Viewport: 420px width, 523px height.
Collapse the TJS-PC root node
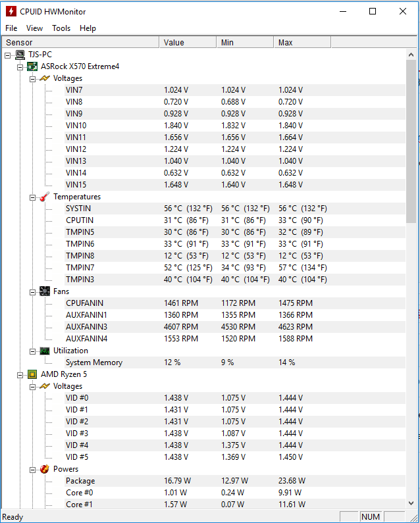[x=8, y=56]
